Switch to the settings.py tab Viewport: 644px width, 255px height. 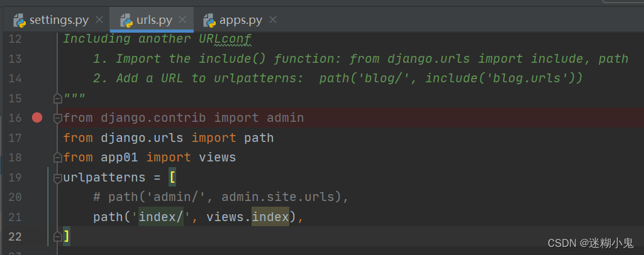pos(58,19)
